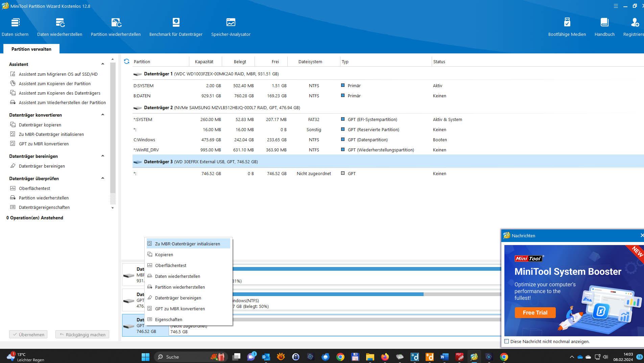Click sidebar Partition wiederherstellen link
The image size is (644, 363).
[x=44, y=198]
